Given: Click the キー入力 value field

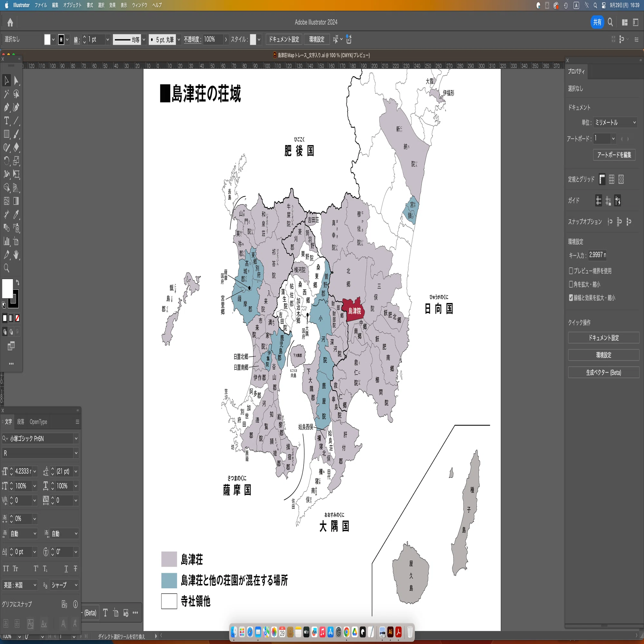Looking at the screenshot, I should 597,255.
